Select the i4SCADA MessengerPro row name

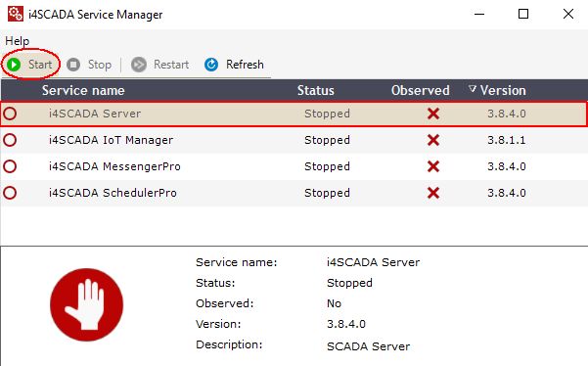(x=114, y=166)
